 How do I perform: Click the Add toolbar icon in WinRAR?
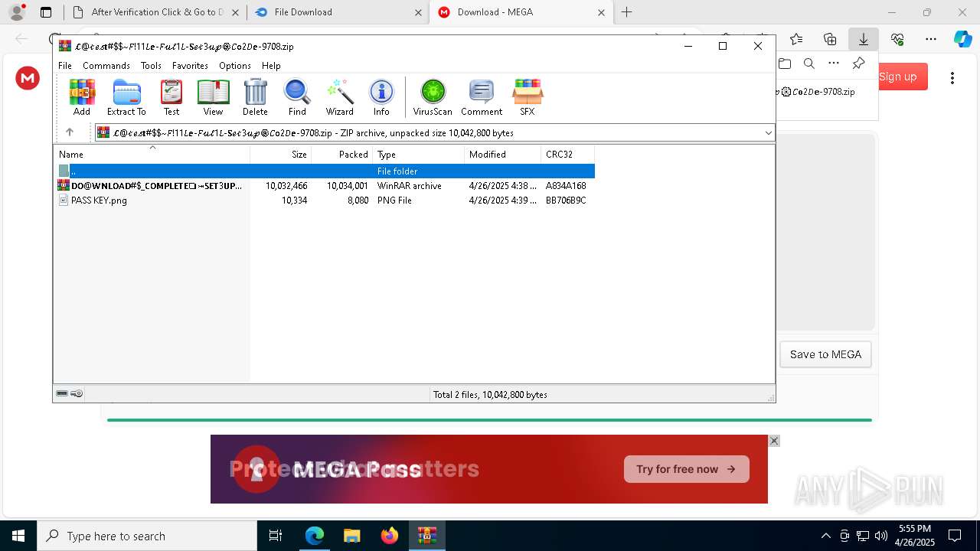[82, 97]
